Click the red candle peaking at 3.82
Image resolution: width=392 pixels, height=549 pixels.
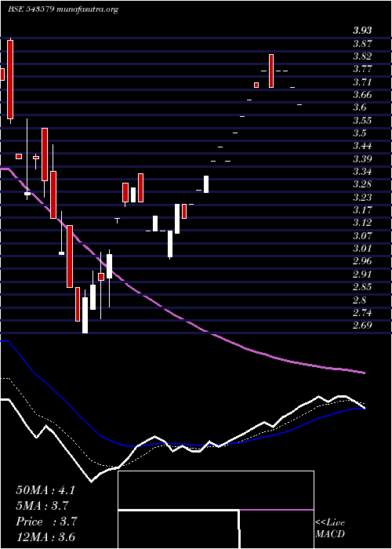[x=271, y=71]
